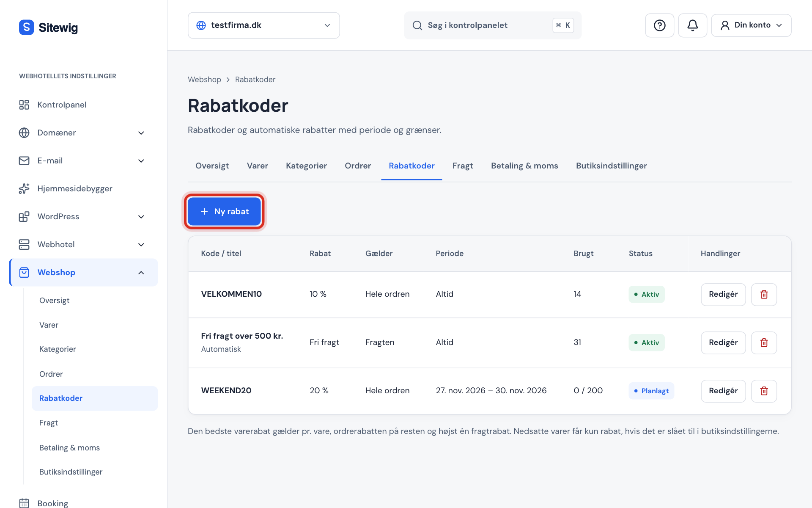Image resolution: width=812 pixels, height=508 pixels.
Task: Collapse the Webshop sidebar section
Action: (x=141, y=273)
